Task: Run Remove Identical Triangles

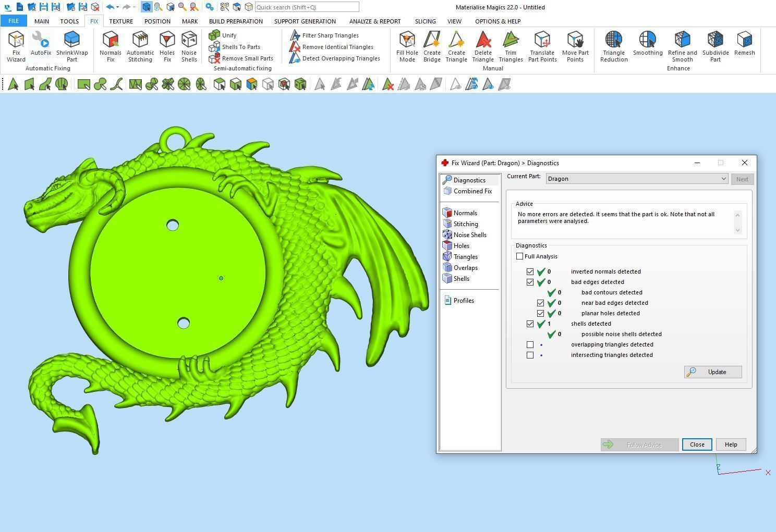Action: tap(332, 47)
